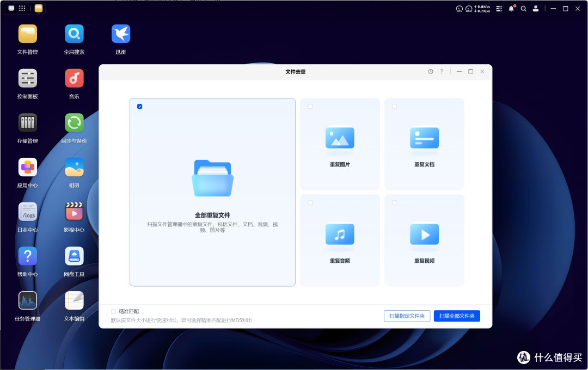The image size is (588, 370).
Task: Check the 重复音频 checkbox
Action: (x=310, y=203)
